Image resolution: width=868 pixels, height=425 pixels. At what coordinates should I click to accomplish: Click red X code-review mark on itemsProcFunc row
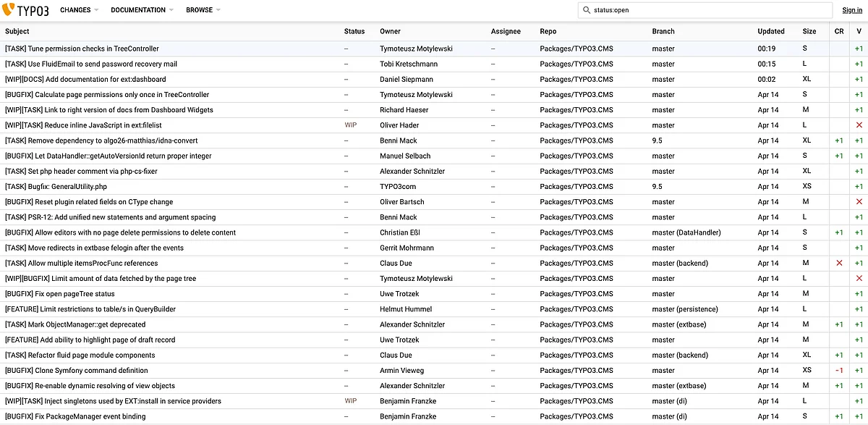point(839,264)
